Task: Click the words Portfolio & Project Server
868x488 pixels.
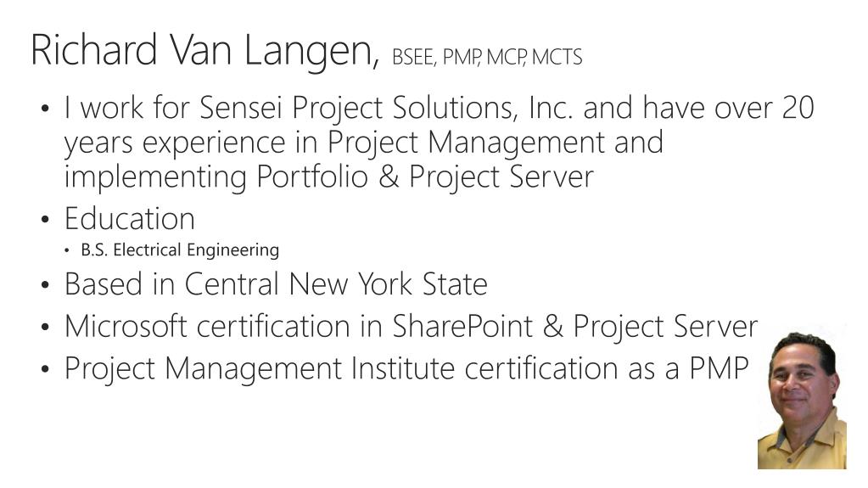Action: click(424, 177)
